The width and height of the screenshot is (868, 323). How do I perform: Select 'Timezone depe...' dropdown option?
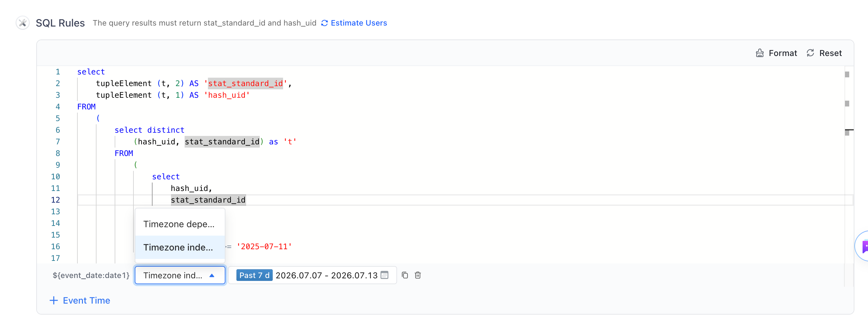coord(180,224)
